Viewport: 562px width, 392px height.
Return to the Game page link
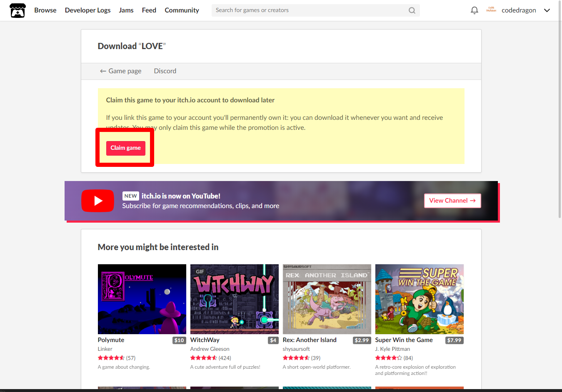(121, 71)
